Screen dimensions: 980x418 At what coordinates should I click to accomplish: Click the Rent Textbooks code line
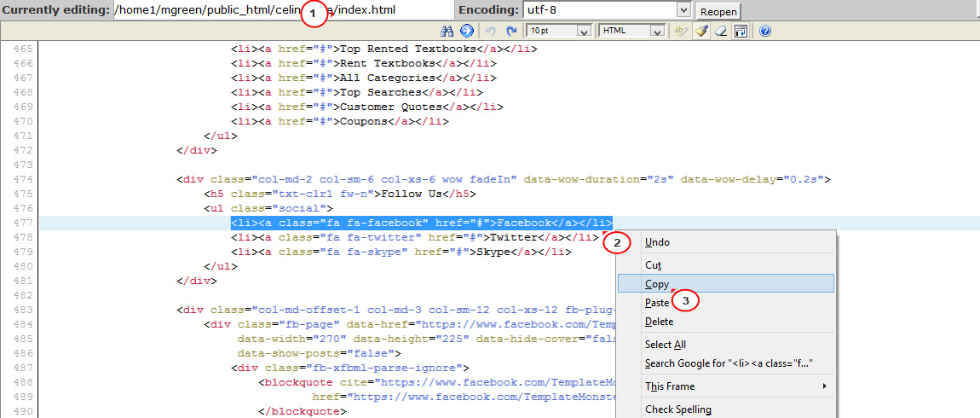click(363, 63)
